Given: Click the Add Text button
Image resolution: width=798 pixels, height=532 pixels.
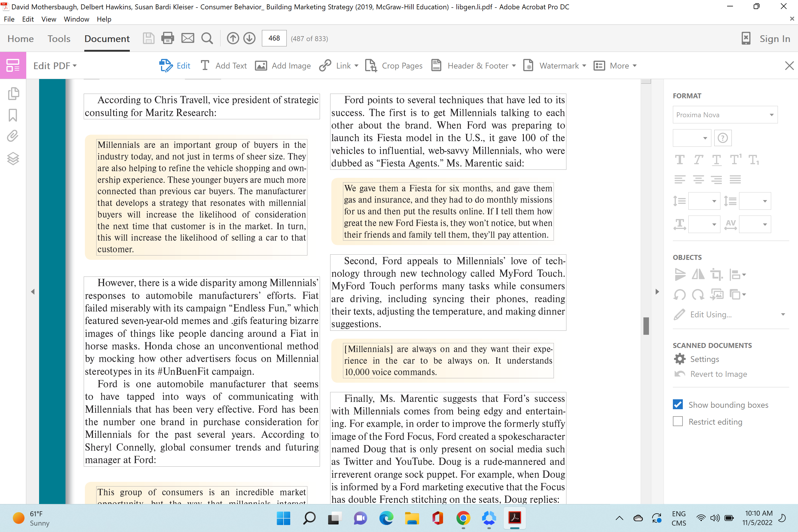Looking at the screenshot, I should pos(224,66).
